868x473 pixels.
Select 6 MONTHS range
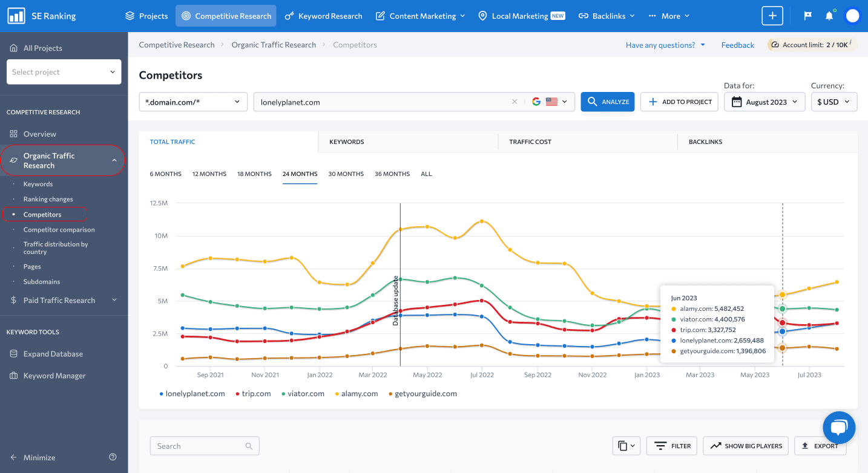166,174
